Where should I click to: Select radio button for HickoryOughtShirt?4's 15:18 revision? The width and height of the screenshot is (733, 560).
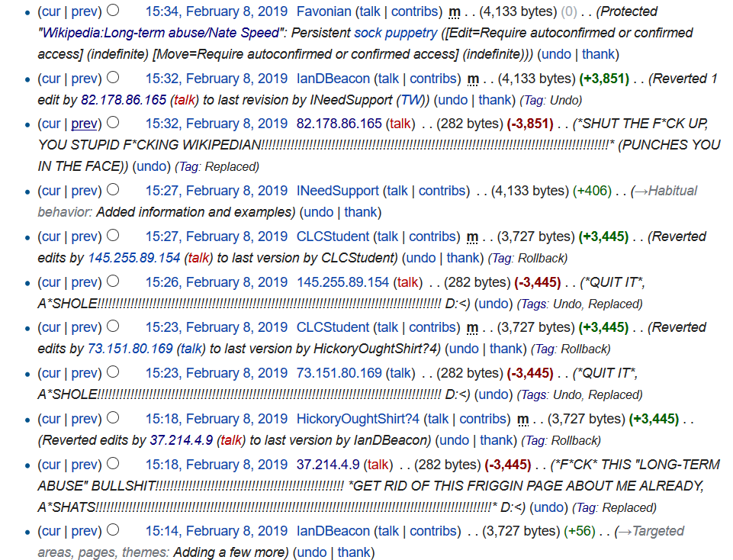(113, 417)
